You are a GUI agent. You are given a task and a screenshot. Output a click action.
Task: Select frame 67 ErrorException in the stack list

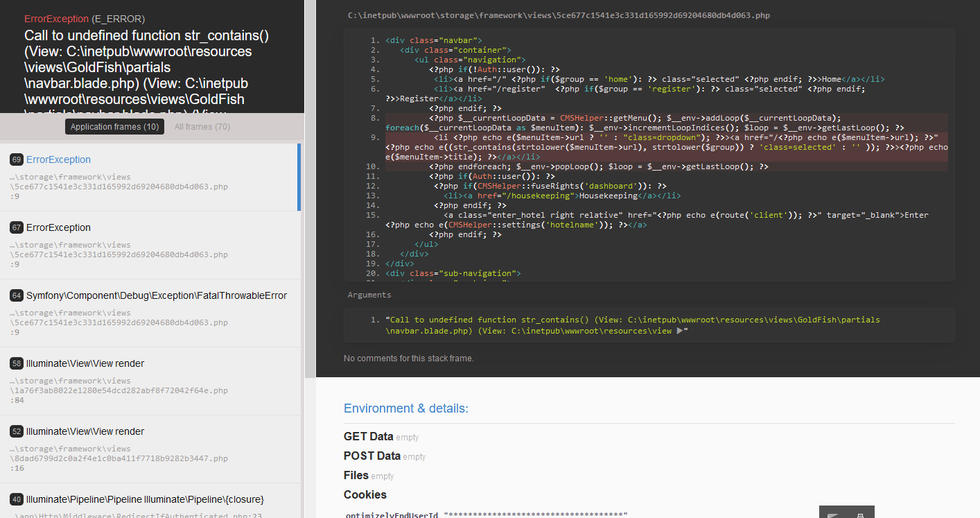pyautogui.click(x=150, y=245)
